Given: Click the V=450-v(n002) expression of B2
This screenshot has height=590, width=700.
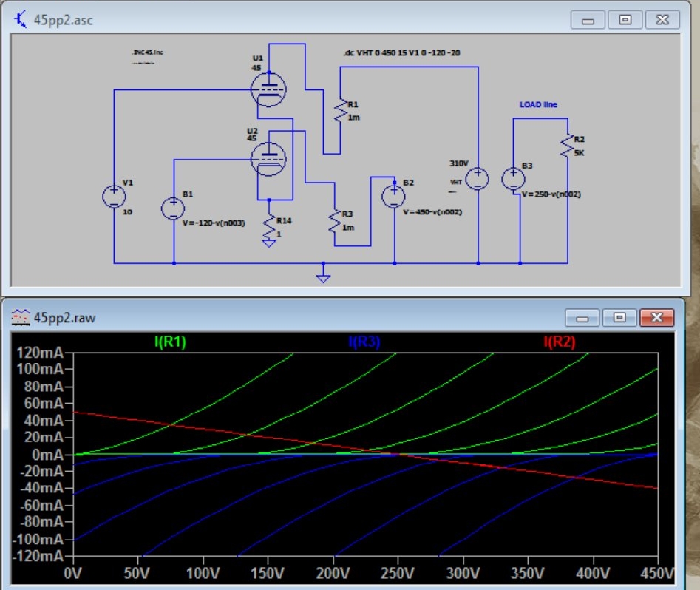Looking at the screenshot, I should click(432, 212).
